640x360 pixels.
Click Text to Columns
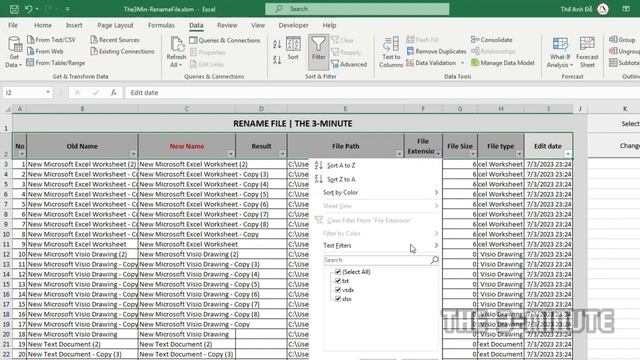391,52
